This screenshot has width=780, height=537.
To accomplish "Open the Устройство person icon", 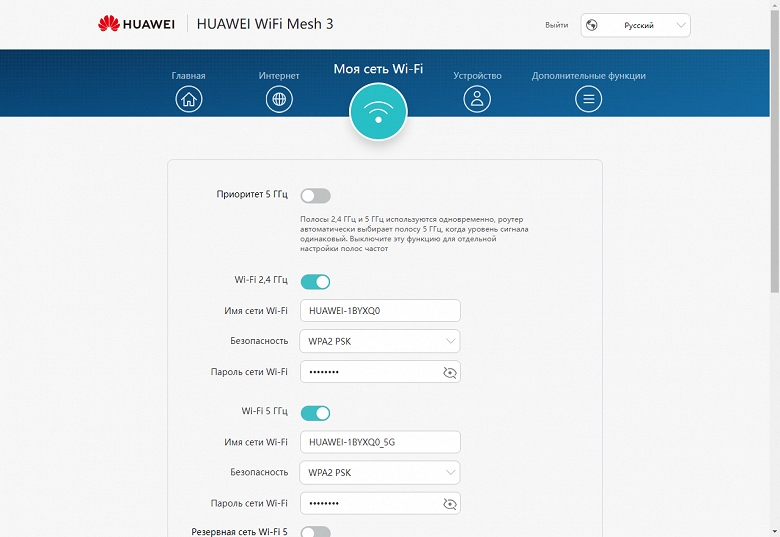I will tap(477, 99).
